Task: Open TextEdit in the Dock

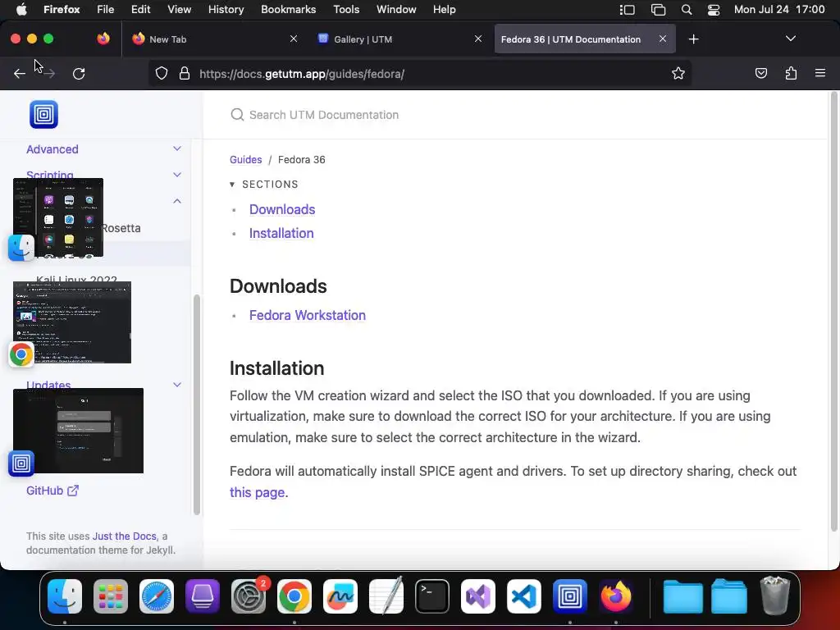Action: coord(386,596)
